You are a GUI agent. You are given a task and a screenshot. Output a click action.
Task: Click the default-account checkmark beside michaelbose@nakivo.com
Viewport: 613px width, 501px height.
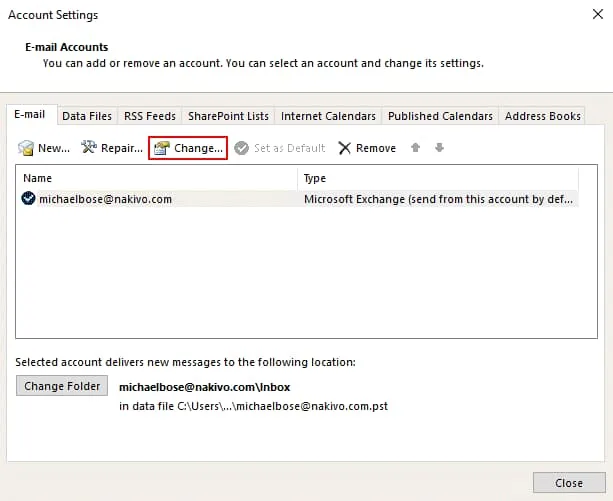28,199
